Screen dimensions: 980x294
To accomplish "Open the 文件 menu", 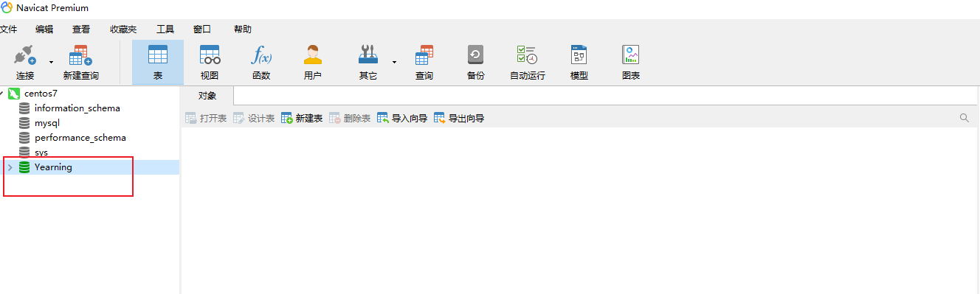I will [8, 29].
